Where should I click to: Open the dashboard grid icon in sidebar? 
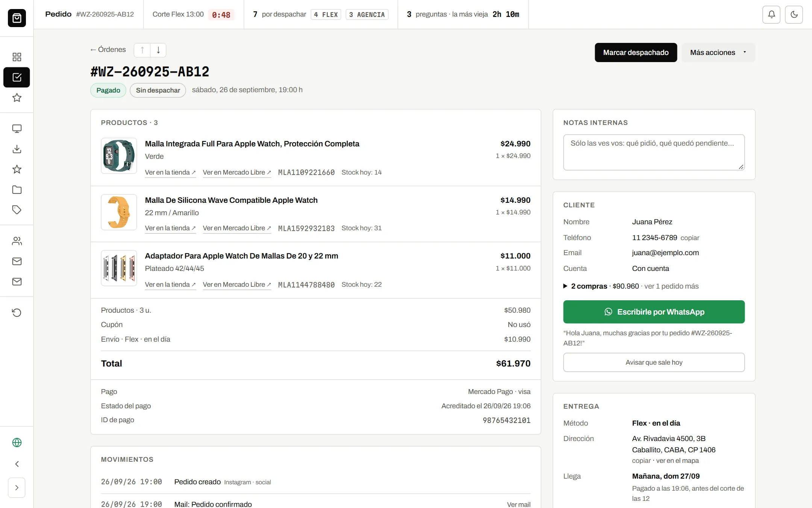click(17, 57)
